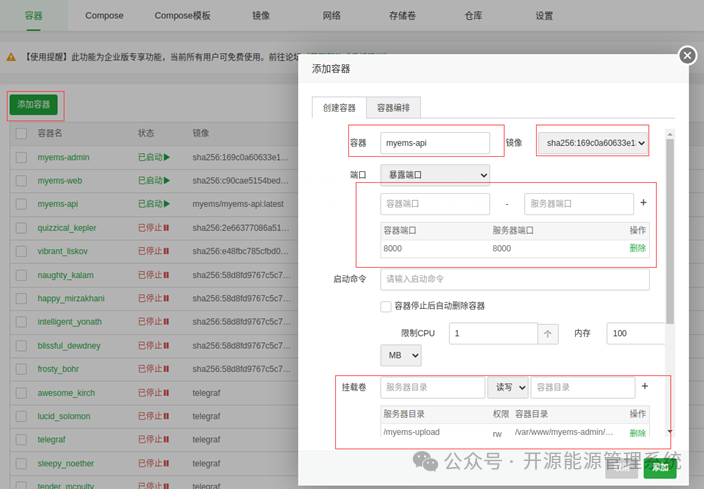Toggle the select-all checkbox in table header
704x489 pixels.
pos(21,133)
